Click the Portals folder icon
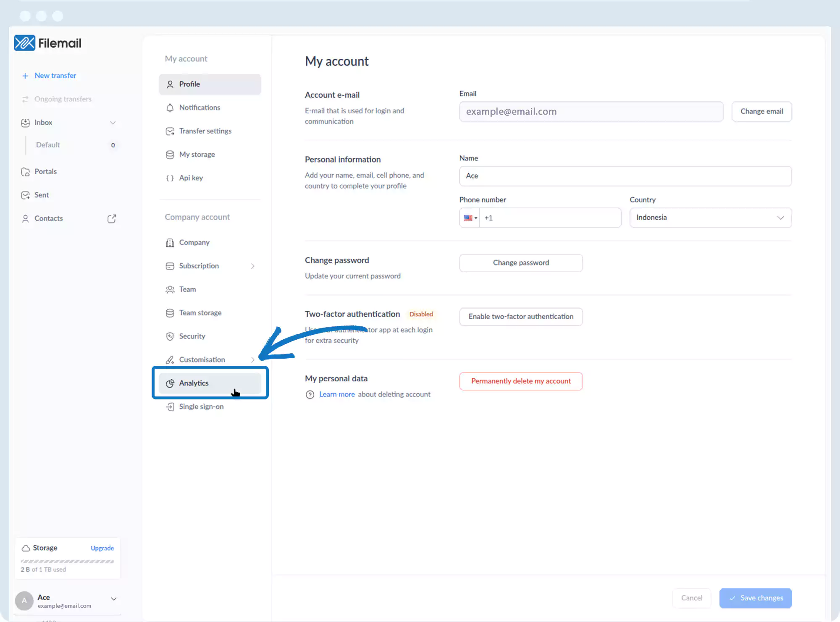 pos(25,172)
